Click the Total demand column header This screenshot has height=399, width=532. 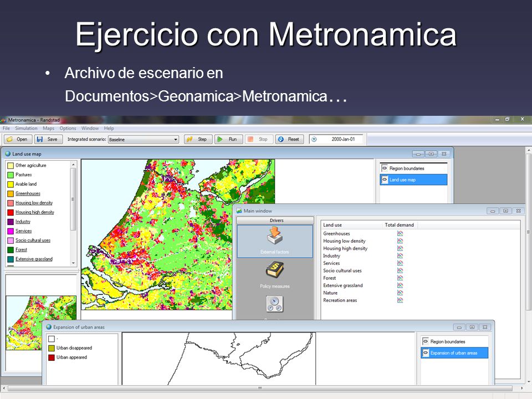399,224
